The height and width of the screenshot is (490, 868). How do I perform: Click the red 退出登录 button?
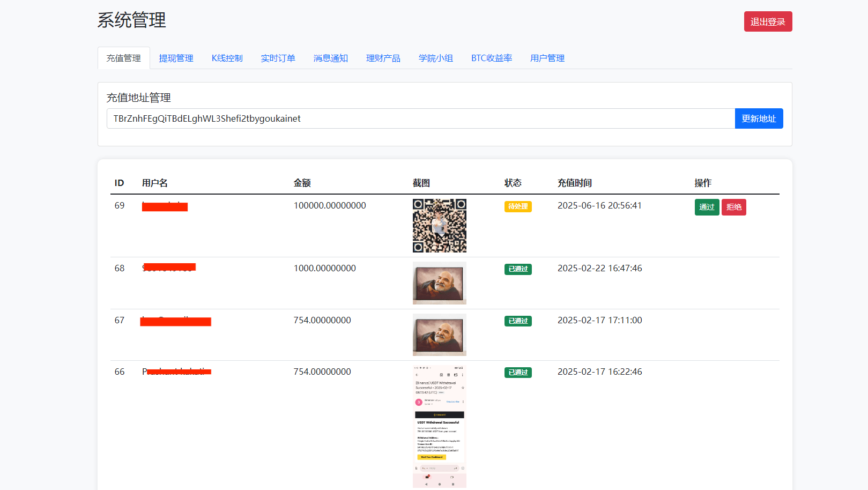click(x=767, y=21)
